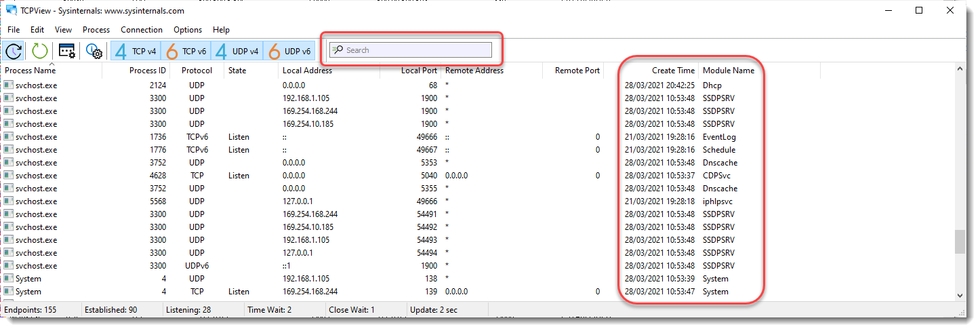Viewport: 980px width, 331px height.
Task: Open the Options menu
Action: [188, 30]
